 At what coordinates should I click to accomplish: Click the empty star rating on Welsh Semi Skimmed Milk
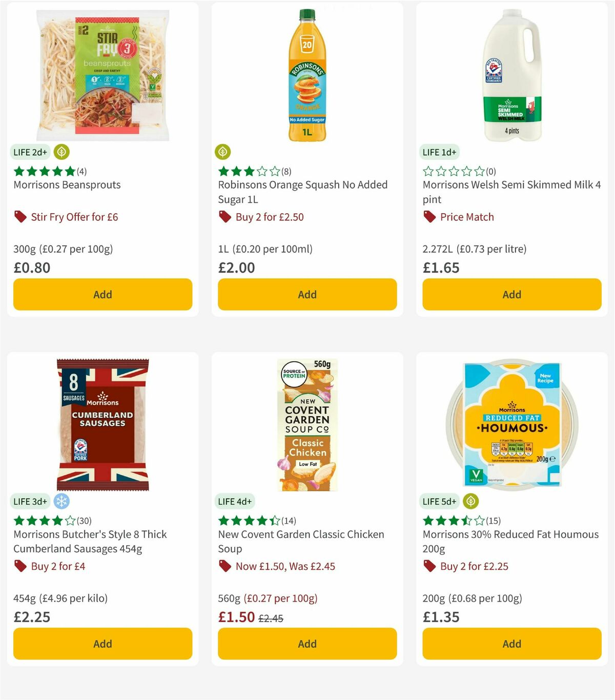click(453, 171)
